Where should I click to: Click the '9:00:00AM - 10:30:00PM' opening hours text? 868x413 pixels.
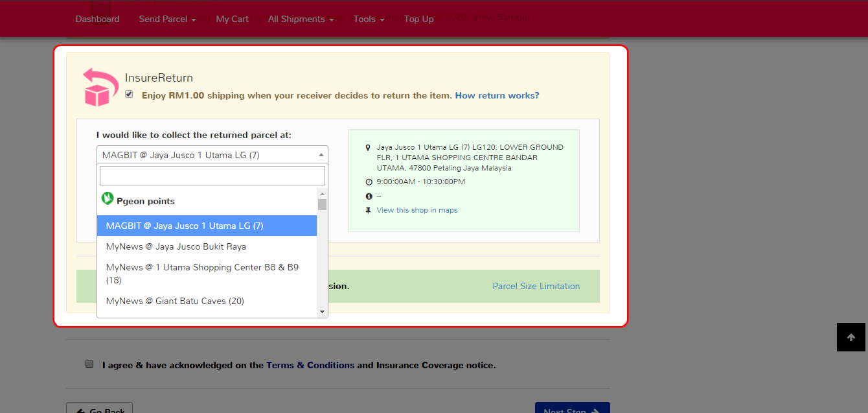point(420,182)
